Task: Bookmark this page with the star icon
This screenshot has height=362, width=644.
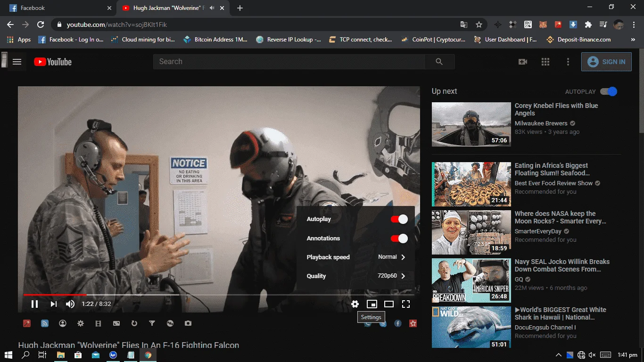Action: point(479,25)
